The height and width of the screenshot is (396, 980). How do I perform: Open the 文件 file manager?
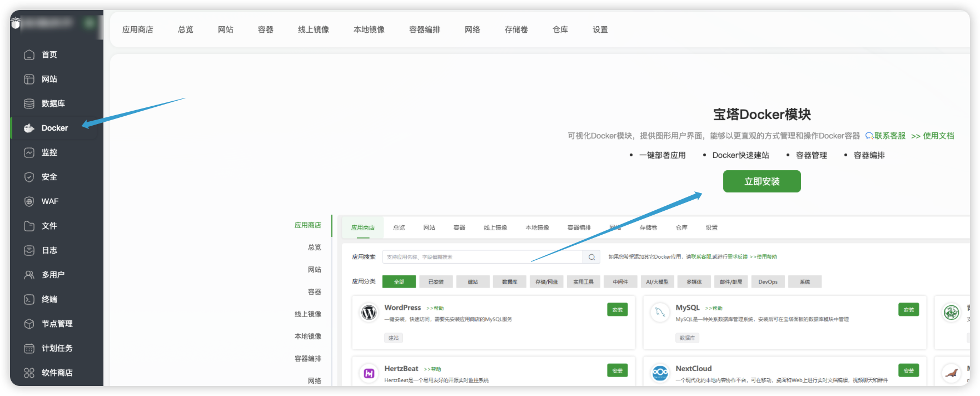pos(49,226)
